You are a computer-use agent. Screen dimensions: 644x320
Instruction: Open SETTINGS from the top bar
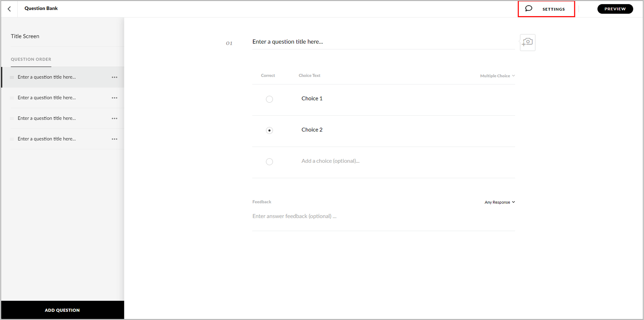coord(553,9)
